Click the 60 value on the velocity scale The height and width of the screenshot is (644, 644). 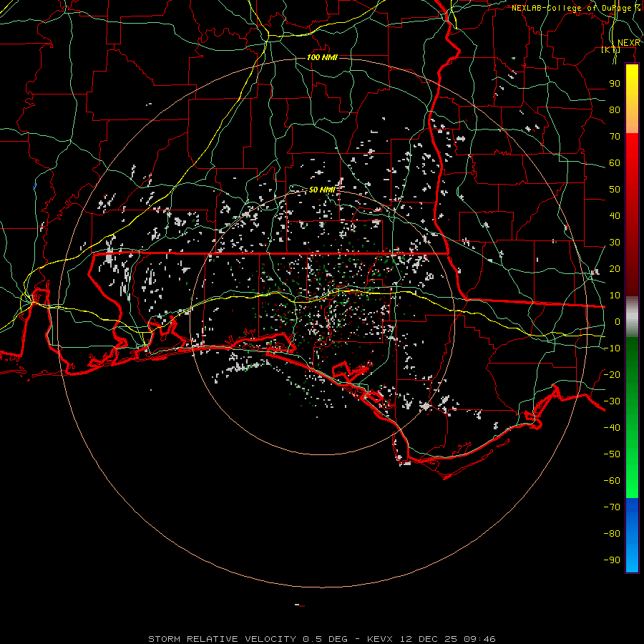[615, 163]
